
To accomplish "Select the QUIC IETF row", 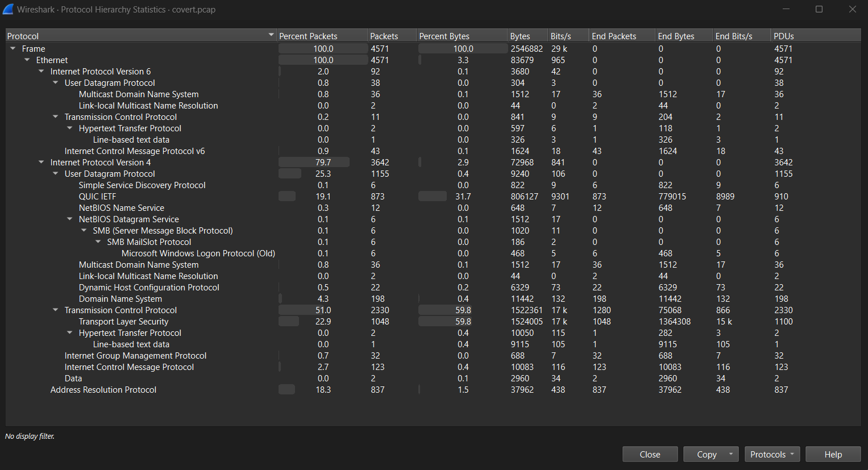I will click(x=433, y=197).
